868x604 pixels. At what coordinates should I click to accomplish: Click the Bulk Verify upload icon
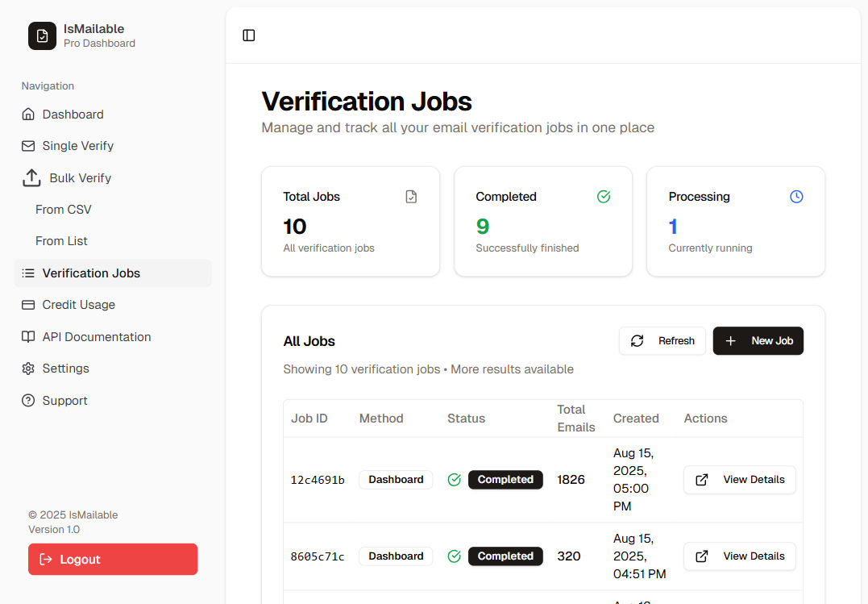tap(31, 177)
